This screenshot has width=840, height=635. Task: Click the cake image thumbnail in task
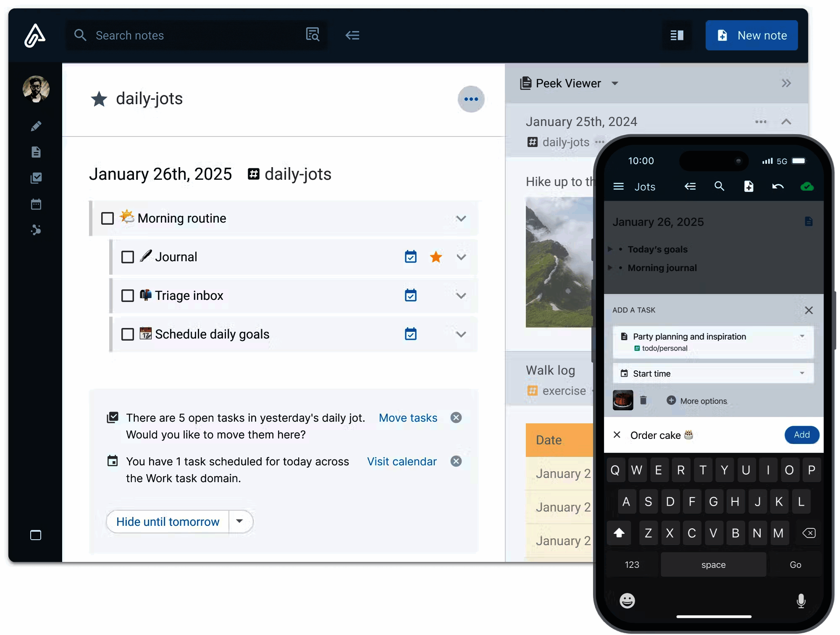click(x=623, y=400)
